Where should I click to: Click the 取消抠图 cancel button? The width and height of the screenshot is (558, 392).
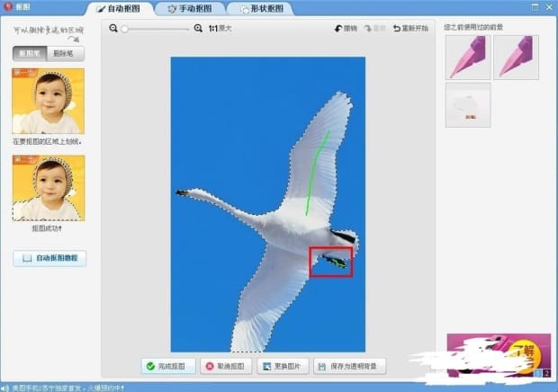[226, 366]
